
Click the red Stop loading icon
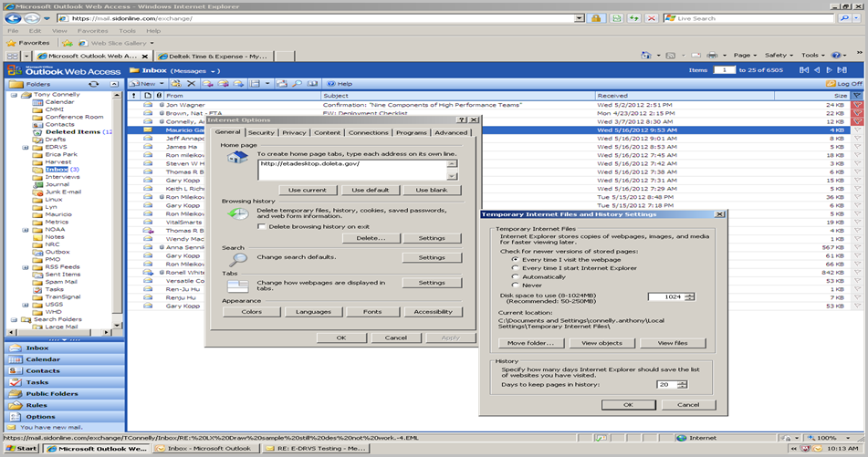click(x=652, y=18)
